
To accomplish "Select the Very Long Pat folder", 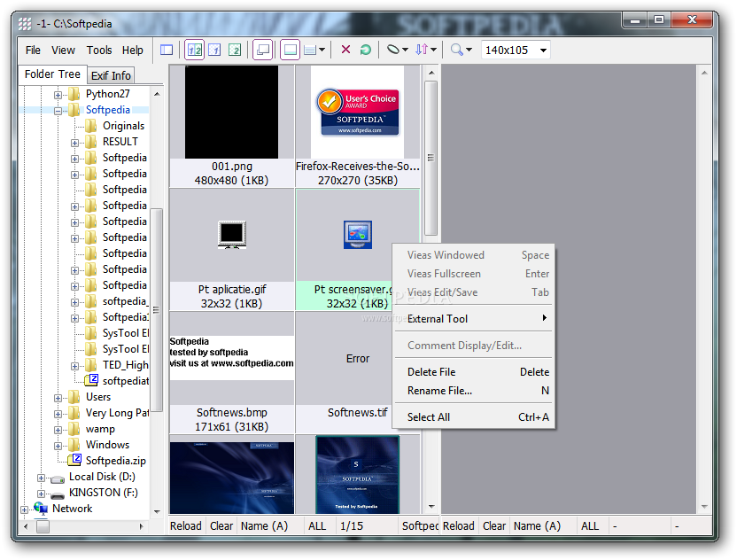I will click(118, 413).
